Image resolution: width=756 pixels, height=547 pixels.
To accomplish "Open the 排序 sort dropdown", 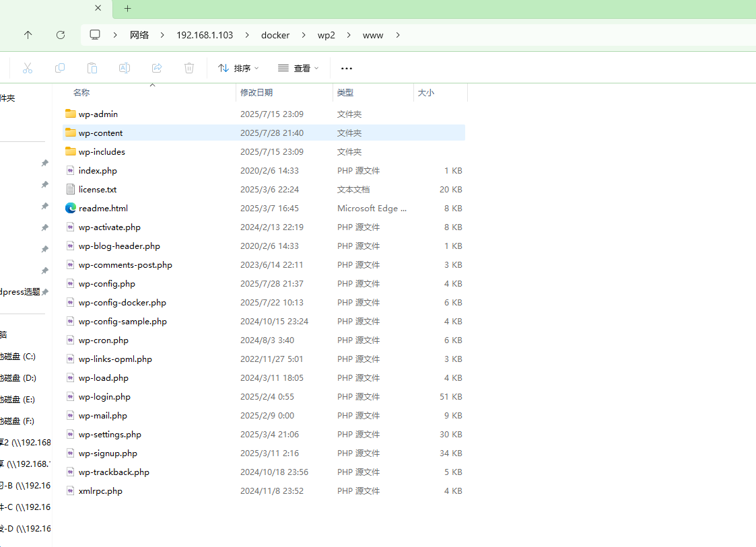I will pyautogui.click(x=239, y=69).
